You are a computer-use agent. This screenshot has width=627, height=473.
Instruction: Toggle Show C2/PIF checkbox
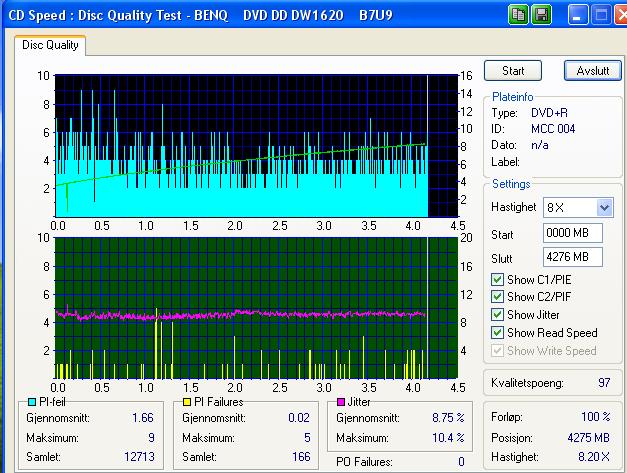(497, 297)
